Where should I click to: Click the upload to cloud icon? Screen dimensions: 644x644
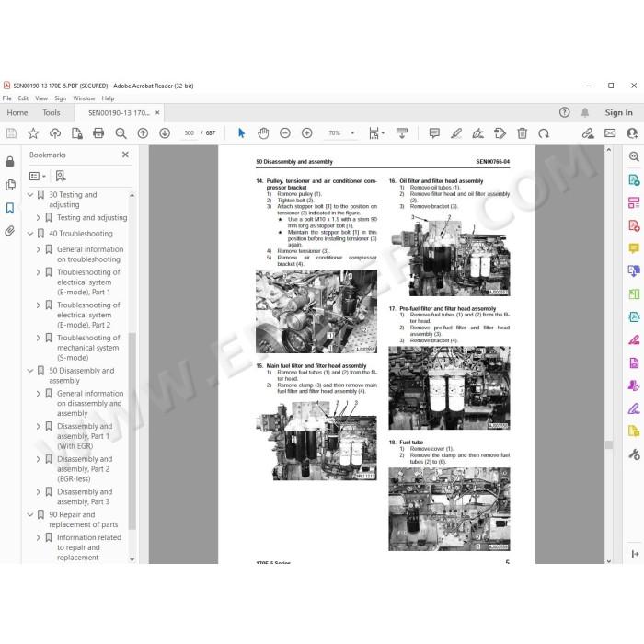pyautogui.click(x=55, y=133)
